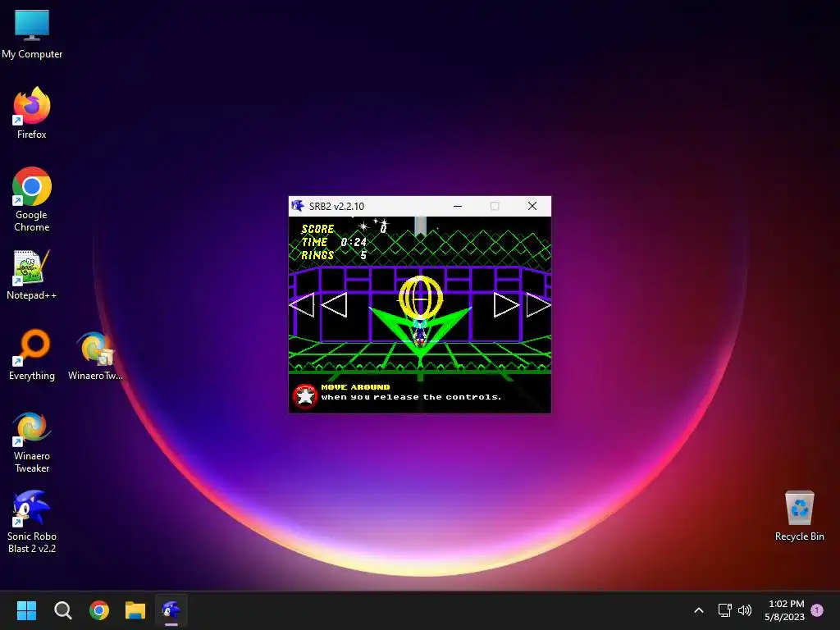Open the notification badge in the tray
The width and height of the screenshot is (840, 630).
[x=817, y=610]
